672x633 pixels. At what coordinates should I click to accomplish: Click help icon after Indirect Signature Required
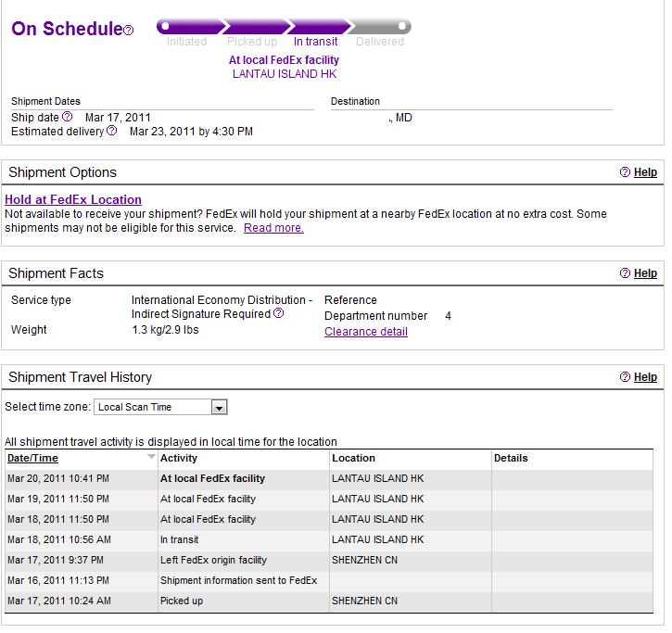279,313
